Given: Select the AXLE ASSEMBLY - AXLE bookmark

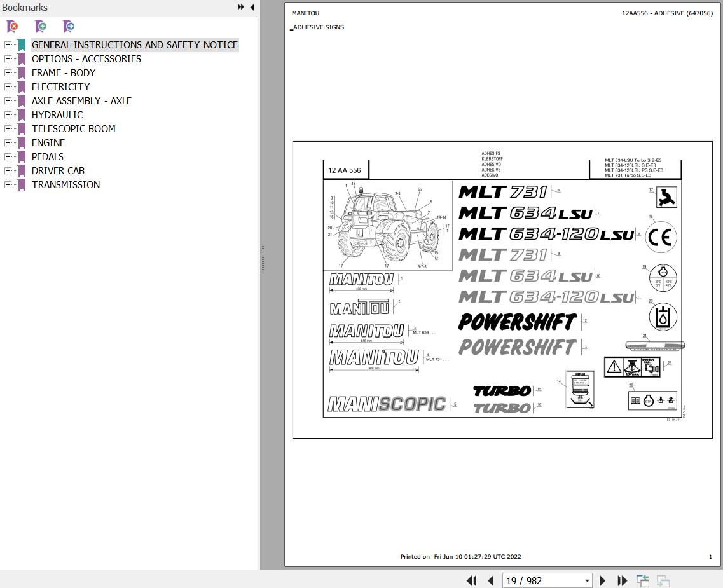Looking at the screenshot, I should [81, 101].
